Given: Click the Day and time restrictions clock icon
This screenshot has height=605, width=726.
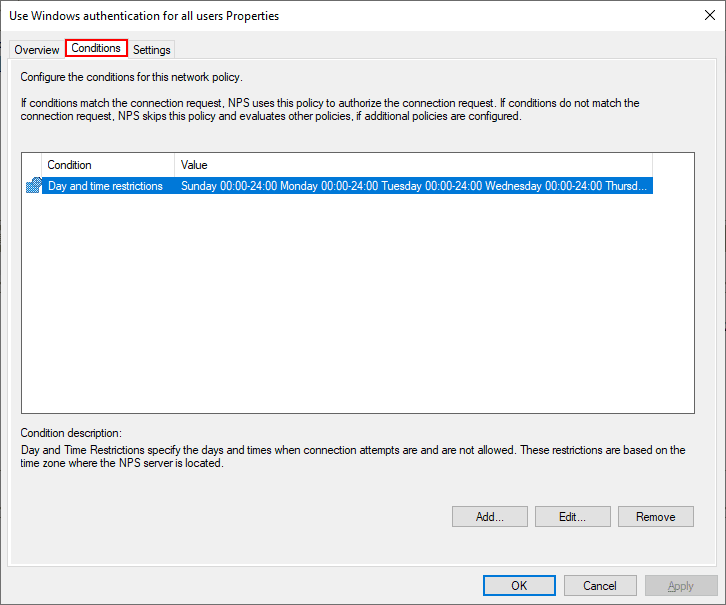Looking at the screenshot, I should pos(33,186).
